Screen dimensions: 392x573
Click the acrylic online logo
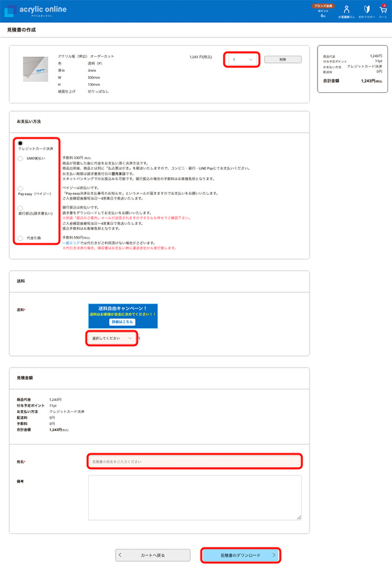35,11
